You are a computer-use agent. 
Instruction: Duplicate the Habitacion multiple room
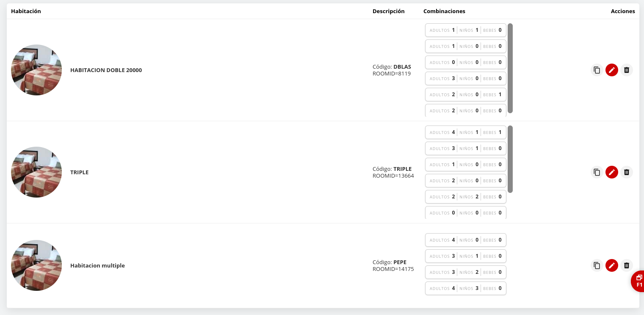click(597, 265)
